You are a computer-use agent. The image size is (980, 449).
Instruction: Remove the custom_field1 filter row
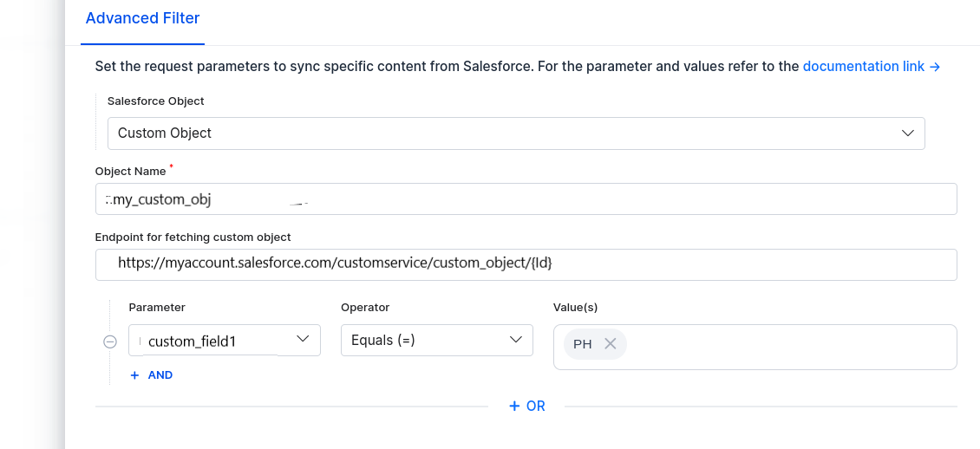click(110, 342)
